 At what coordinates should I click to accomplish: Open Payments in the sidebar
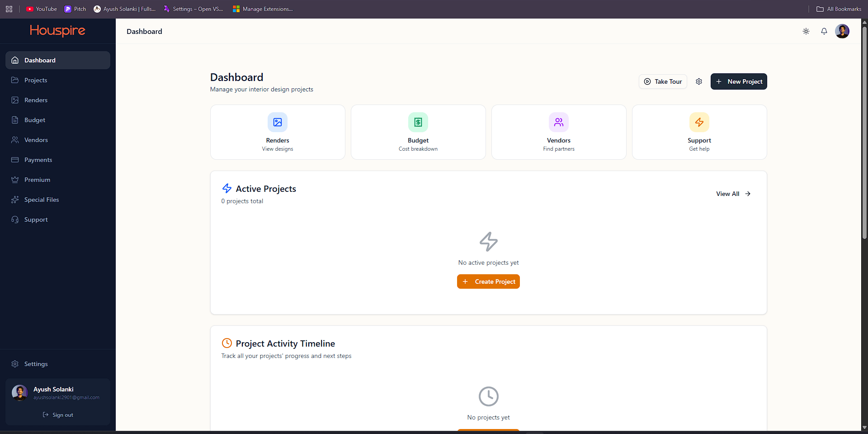58,160
